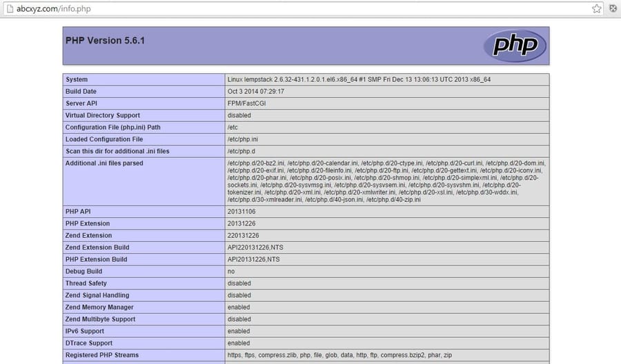Click Scan this dir for additional .ini files
621x364 pixels.
[117, 151]
